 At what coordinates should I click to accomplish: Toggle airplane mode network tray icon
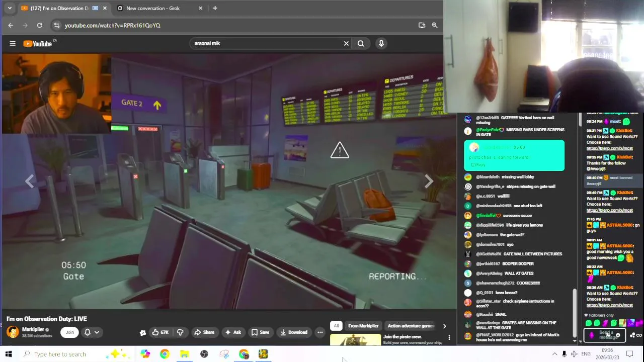(x=574, y=354)
